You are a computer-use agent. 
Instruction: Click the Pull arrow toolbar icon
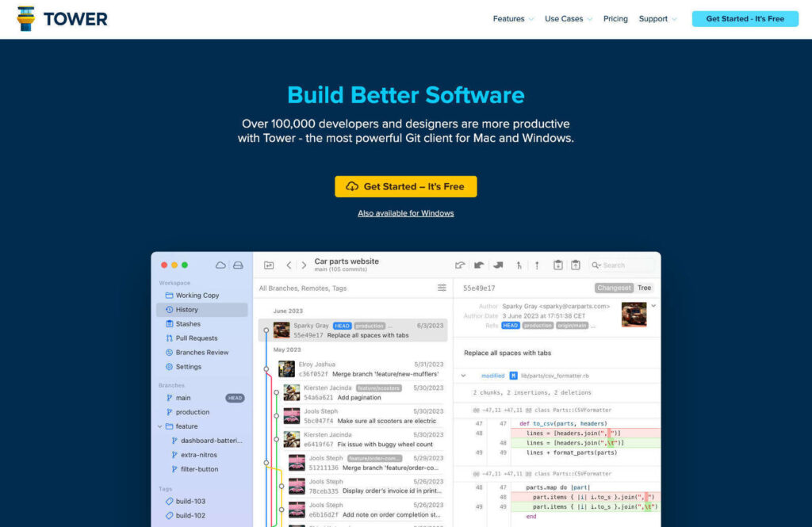click(x=479, y=265)
